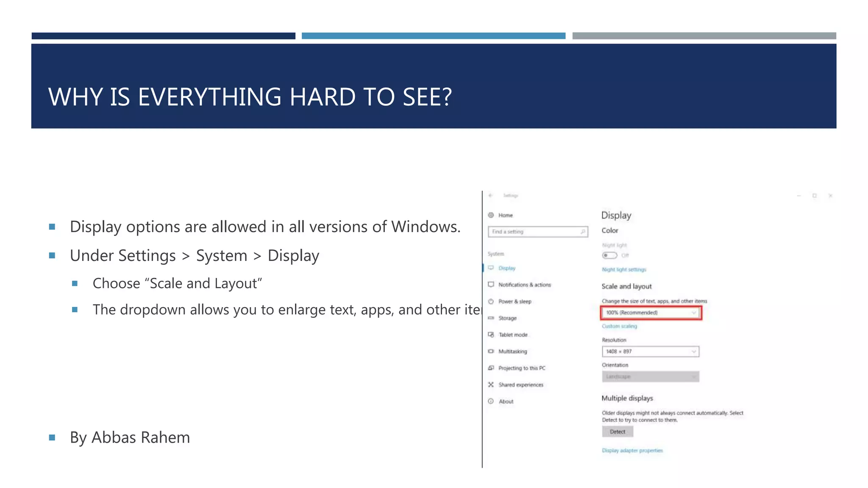The image size is (868, 488).
Task: Select Notifications & actions in sidebar
Action: 525,285
